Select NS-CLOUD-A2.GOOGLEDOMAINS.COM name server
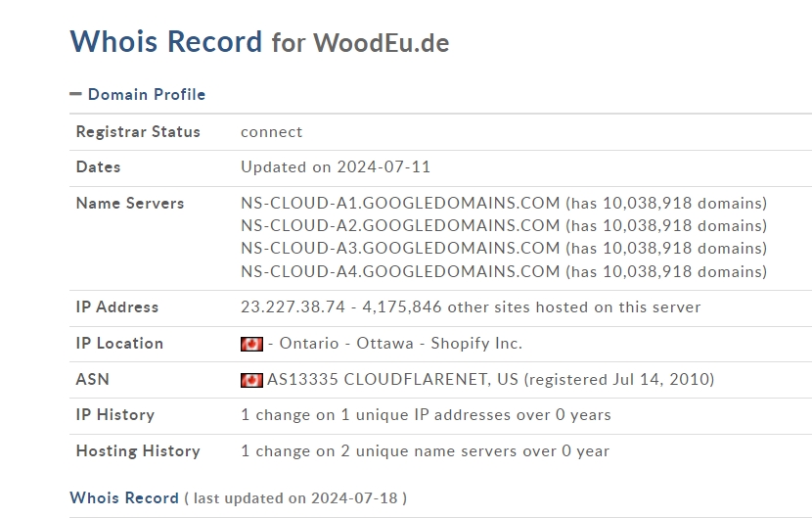812x518 pixels. click(400, 225)
